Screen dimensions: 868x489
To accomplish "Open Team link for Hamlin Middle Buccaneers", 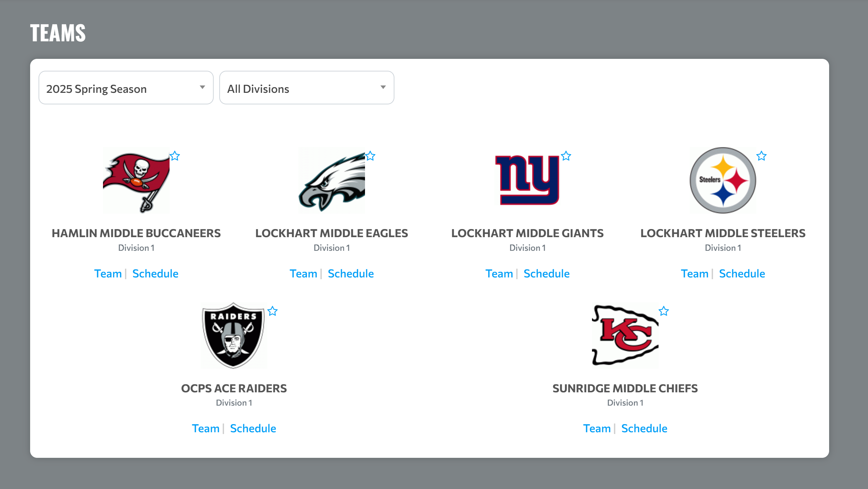I will pos(108,274).
